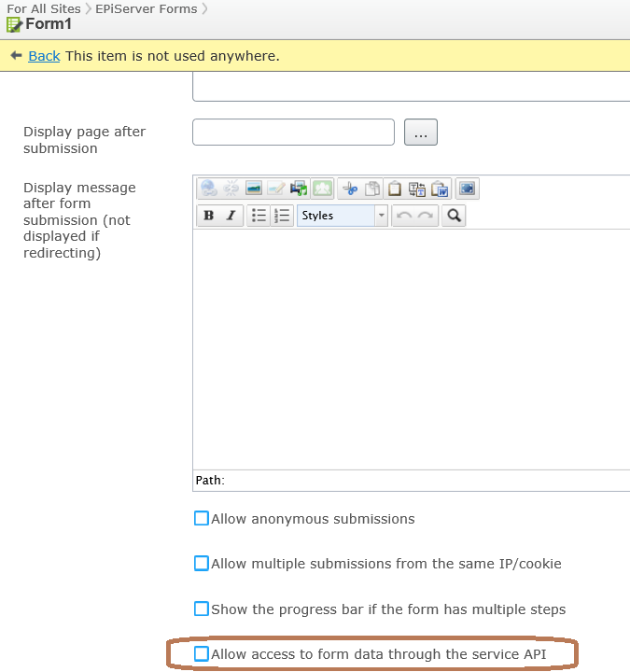Tick Show the progress bar checkbox

(x=202, y=609)
